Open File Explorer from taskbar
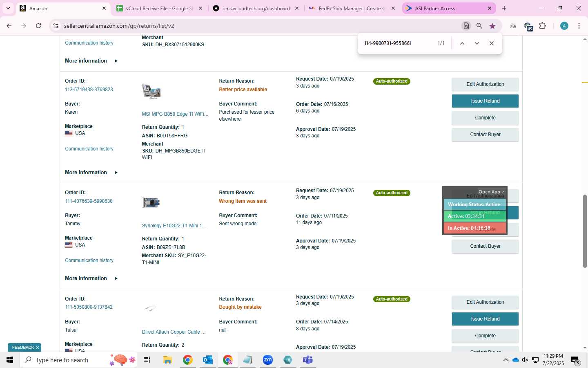Image resolution: width=588 pixels, height=368 pixels. [167, 360]
